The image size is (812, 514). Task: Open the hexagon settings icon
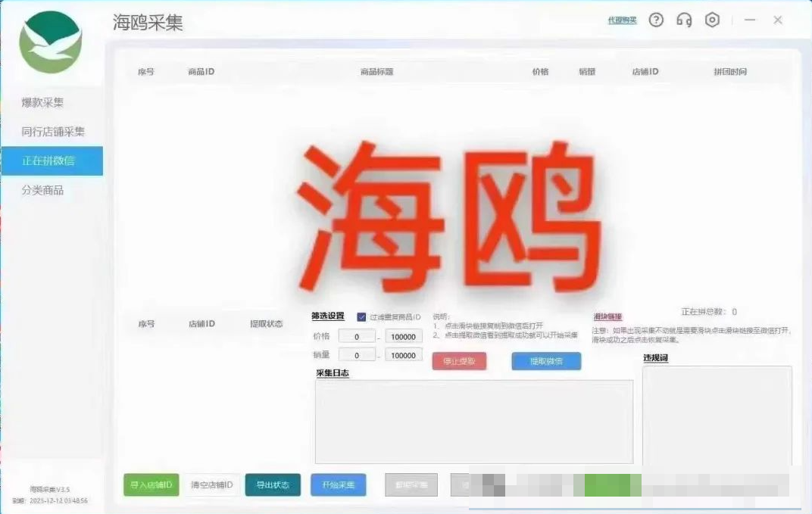point(713,20)
